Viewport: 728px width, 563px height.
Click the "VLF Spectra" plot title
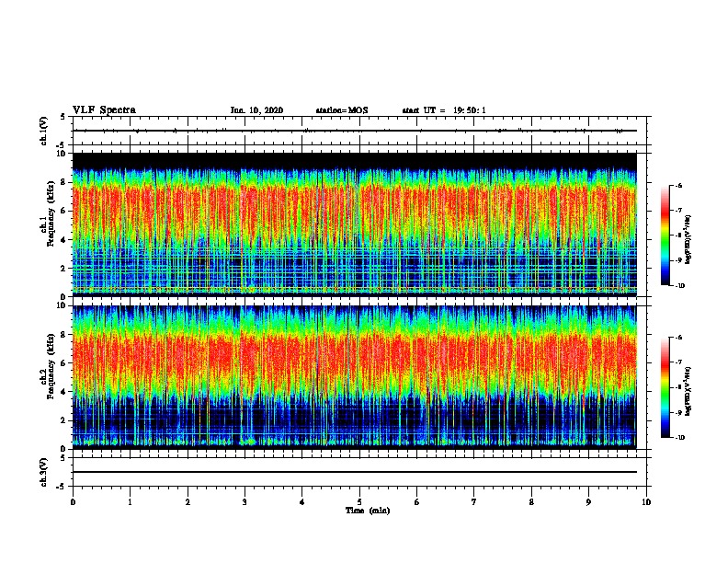pyautogui.click(x=104, y=110)
